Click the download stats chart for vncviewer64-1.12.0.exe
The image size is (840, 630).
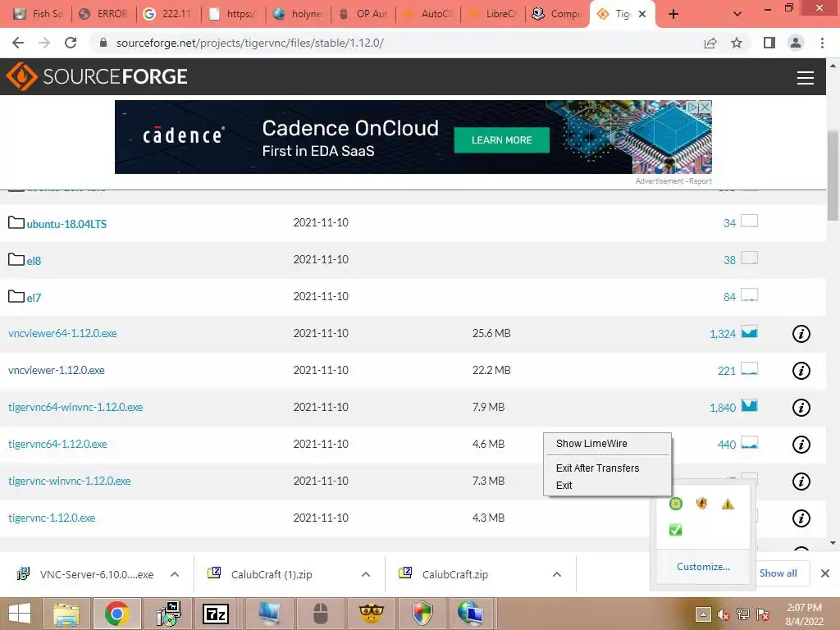749,332
